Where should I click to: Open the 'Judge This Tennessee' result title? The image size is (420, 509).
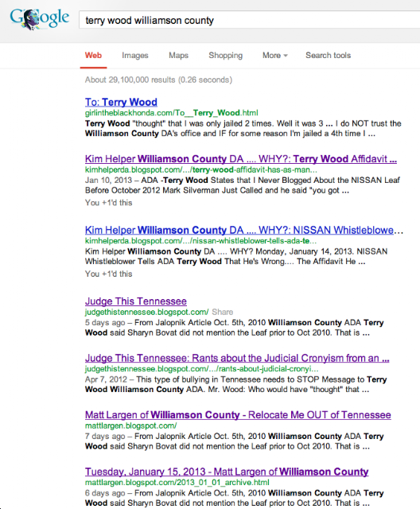click(x=136, y=301)
